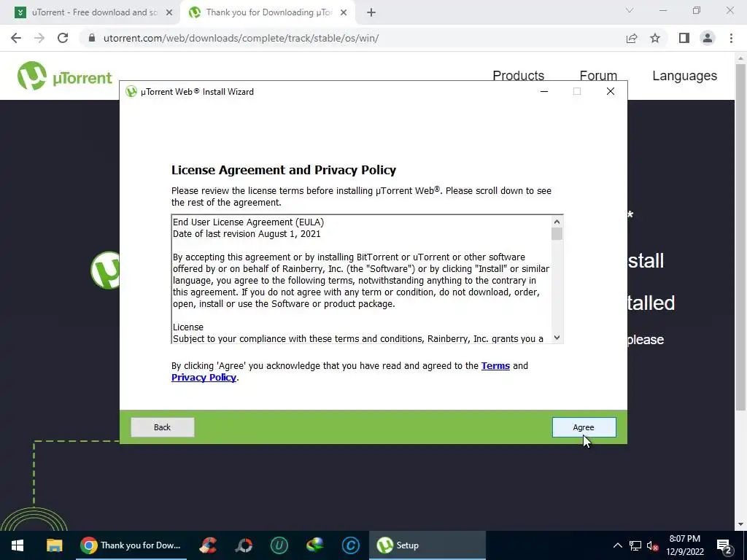Screen dimensions: 747x560
Task: Open File Explorer from the taskbar
Action: pyautogui.click(x=54, y=545)
